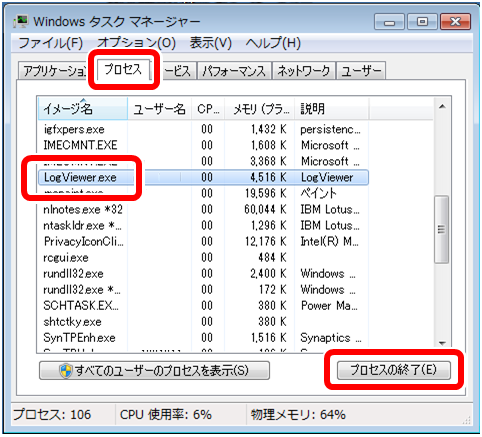Viewport: 482px width, 437px height.
Task: Select the LogViewer.exe process row
Action: 203,177
